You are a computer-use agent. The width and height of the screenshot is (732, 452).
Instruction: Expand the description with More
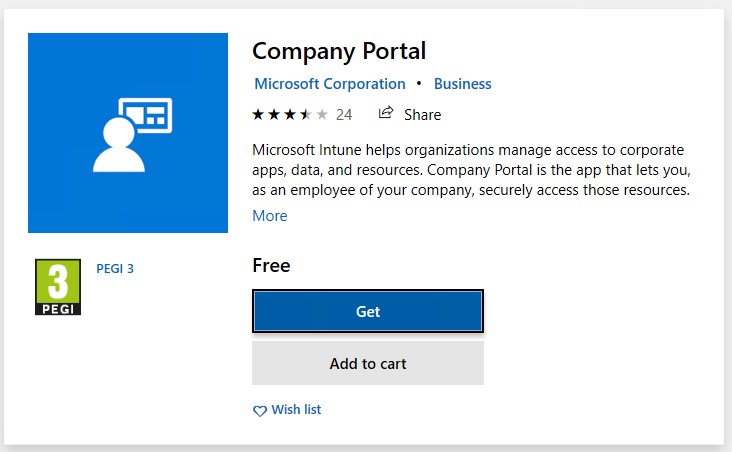(x=270, y=216)
